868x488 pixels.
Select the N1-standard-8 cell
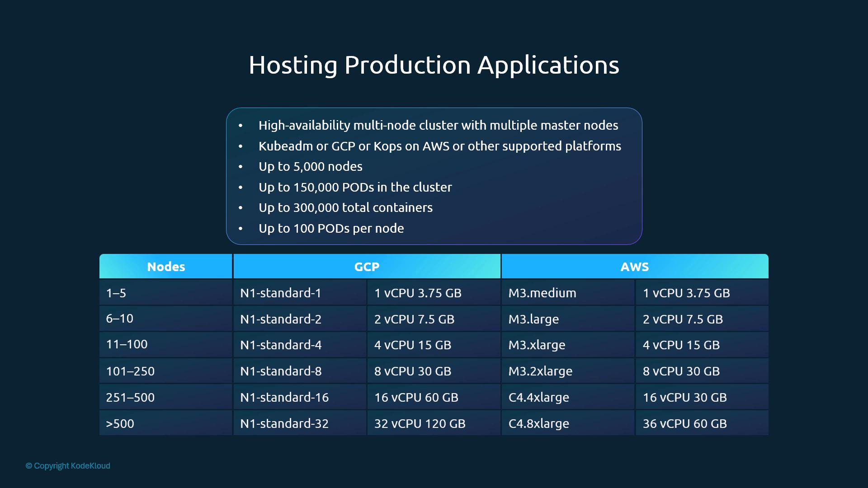coord(300,371)
